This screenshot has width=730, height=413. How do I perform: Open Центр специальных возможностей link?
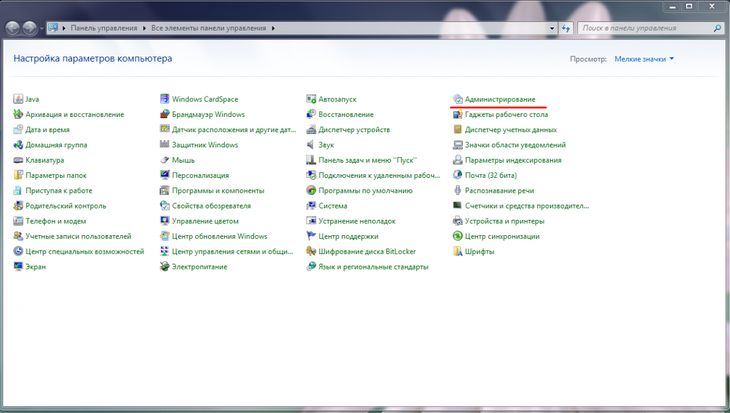[x=85, y=251]
